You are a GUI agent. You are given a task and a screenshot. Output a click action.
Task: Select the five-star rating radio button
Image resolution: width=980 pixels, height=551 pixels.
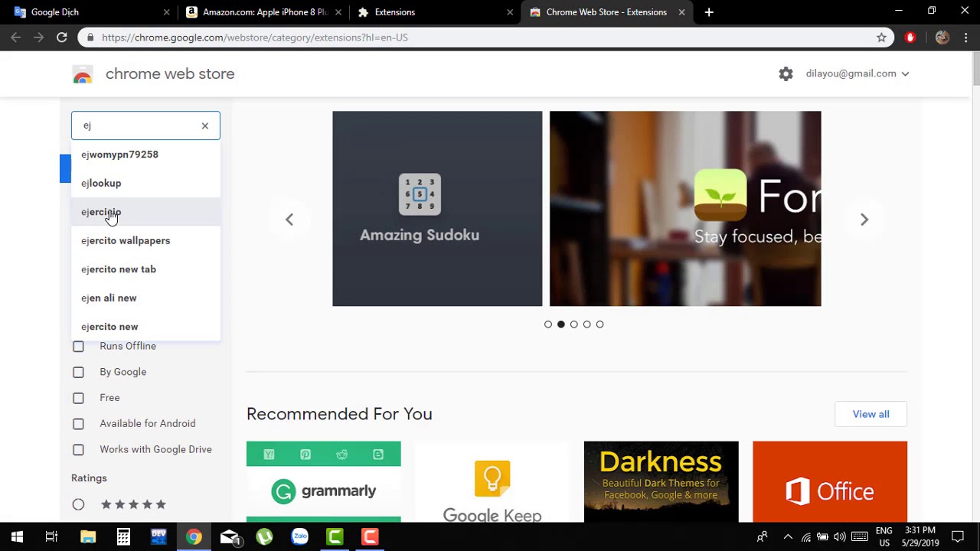pos(78,504)
